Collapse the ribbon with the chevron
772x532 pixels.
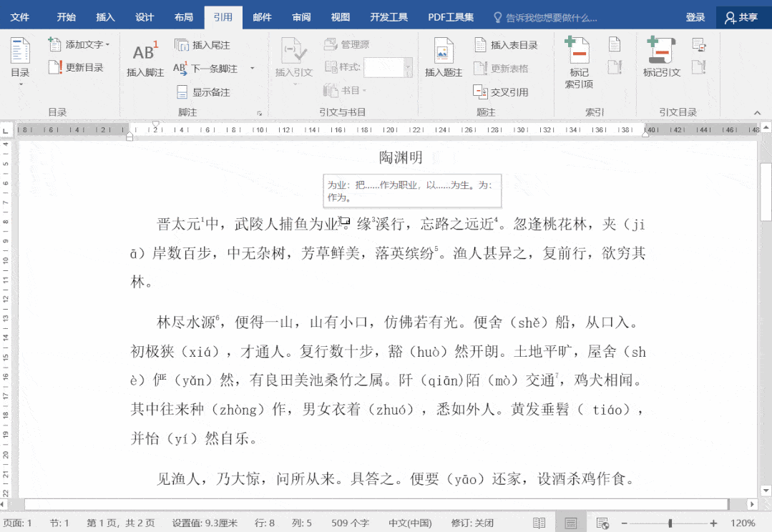(757, 113)
